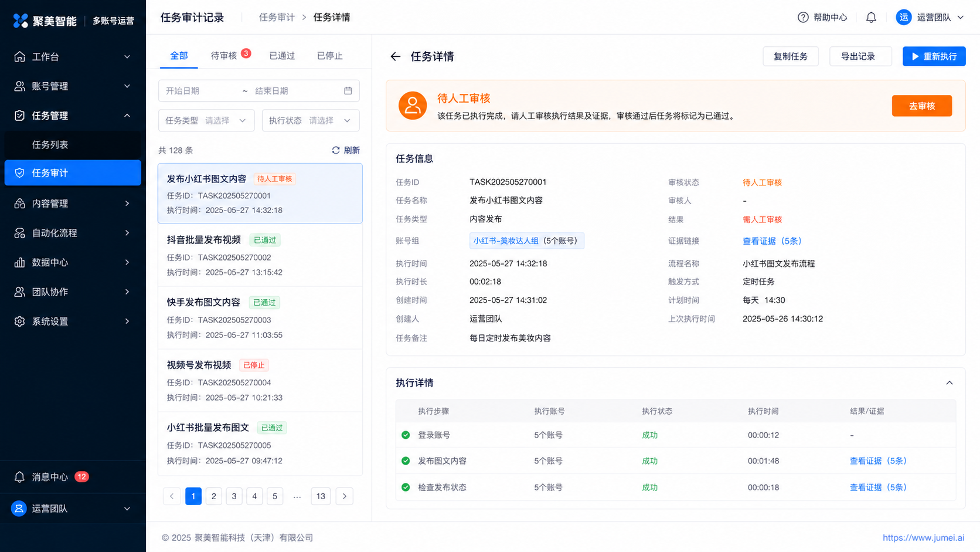Select the 抖音批量发布视频 task card

[260, 256]
